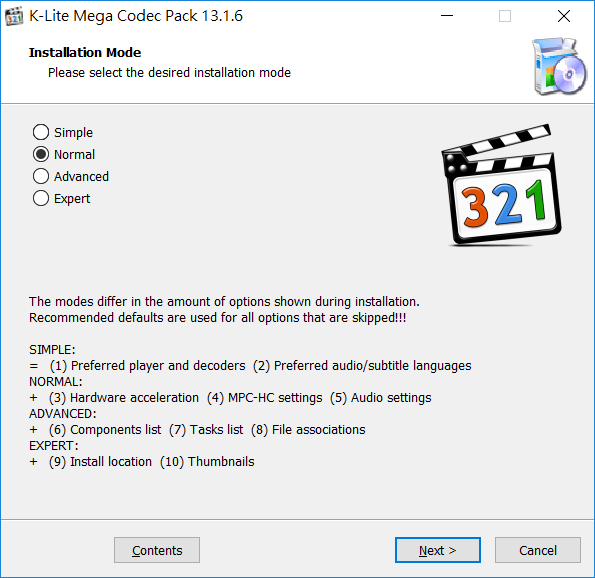Click the large 321 clapperboard logo
This screenshot has width=595, height=578.
pyautogui.click(x=501, y=185)
